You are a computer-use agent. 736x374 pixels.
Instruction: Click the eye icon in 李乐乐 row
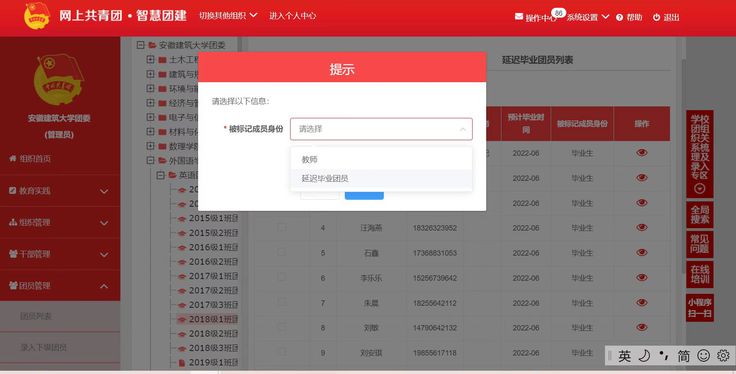pos(642,277)
